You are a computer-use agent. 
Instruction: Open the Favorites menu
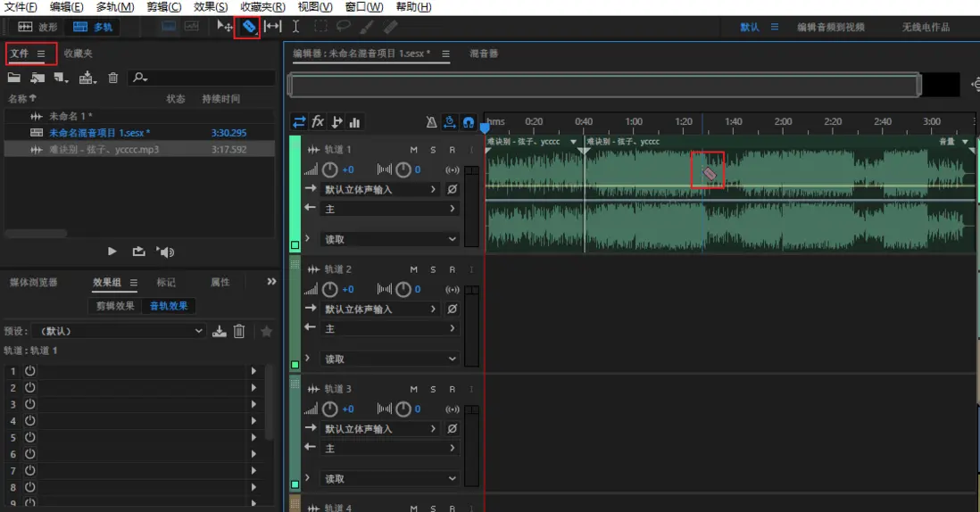point(263,7)
